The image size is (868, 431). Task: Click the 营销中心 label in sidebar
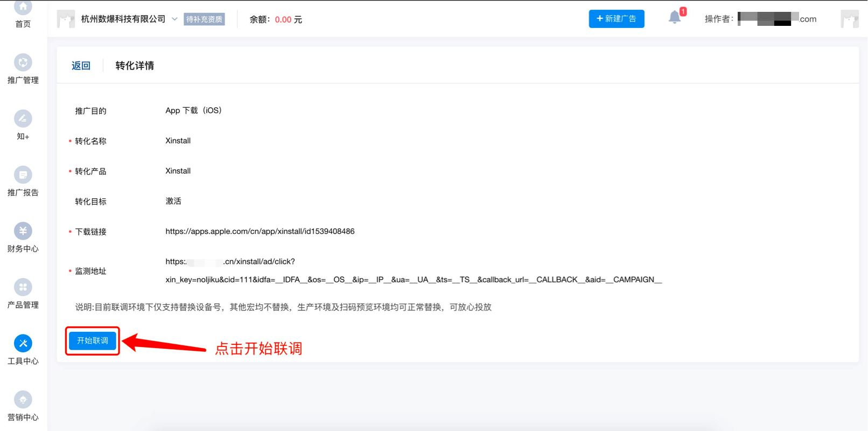click(23, 418)
